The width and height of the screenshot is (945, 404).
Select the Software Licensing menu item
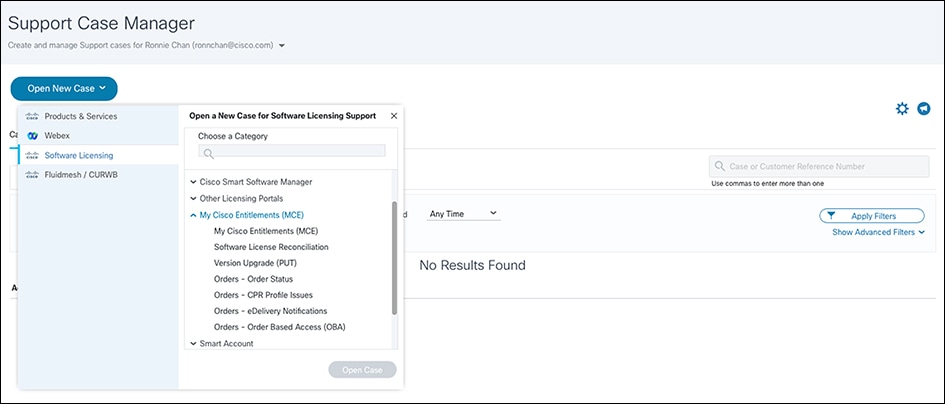(79, 155)
